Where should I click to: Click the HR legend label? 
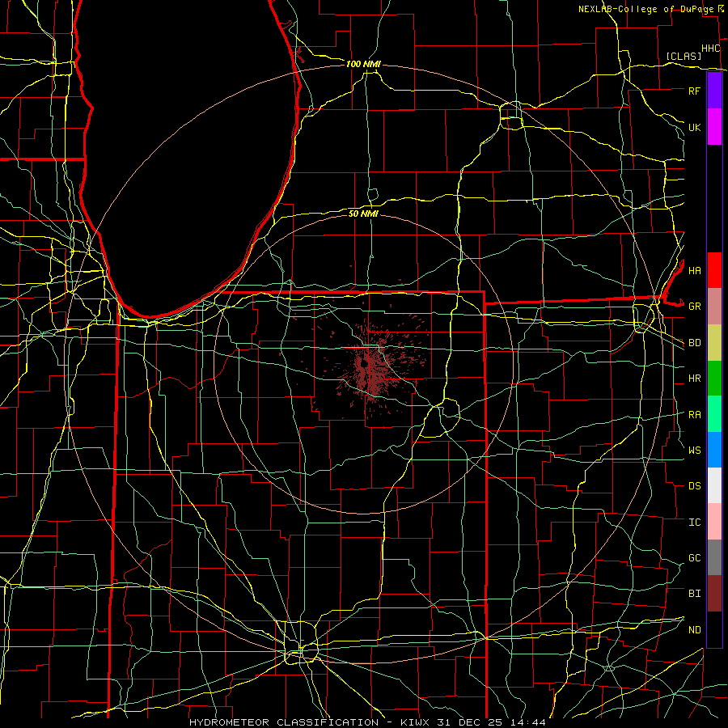tap(694, 379)
